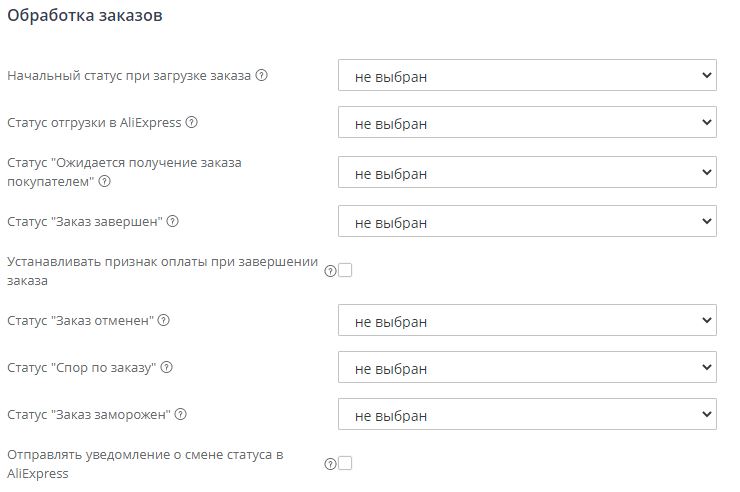
Task: Expand "Статус отгрузки в AliExpress" dropdown
Action: 527,123
